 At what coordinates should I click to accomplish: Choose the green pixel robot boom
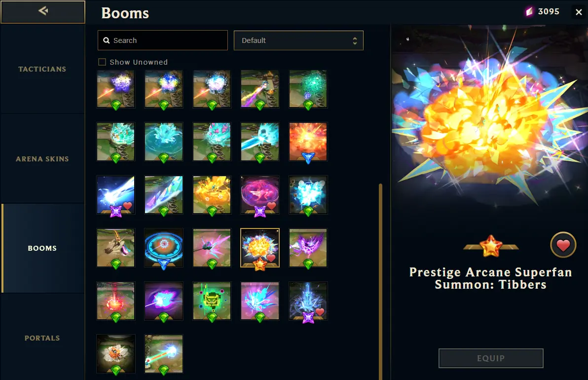point(212,301)
